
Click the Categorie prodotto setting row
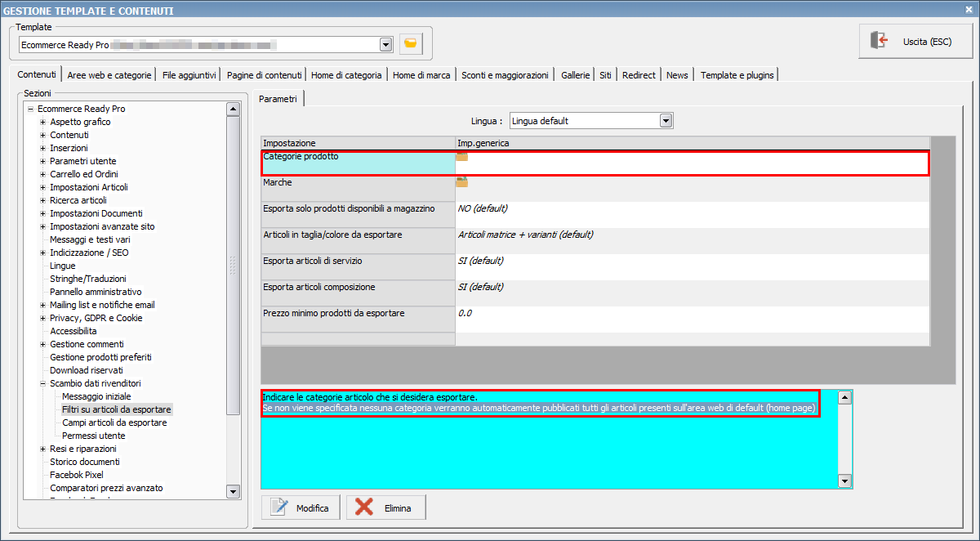point(595,163)
